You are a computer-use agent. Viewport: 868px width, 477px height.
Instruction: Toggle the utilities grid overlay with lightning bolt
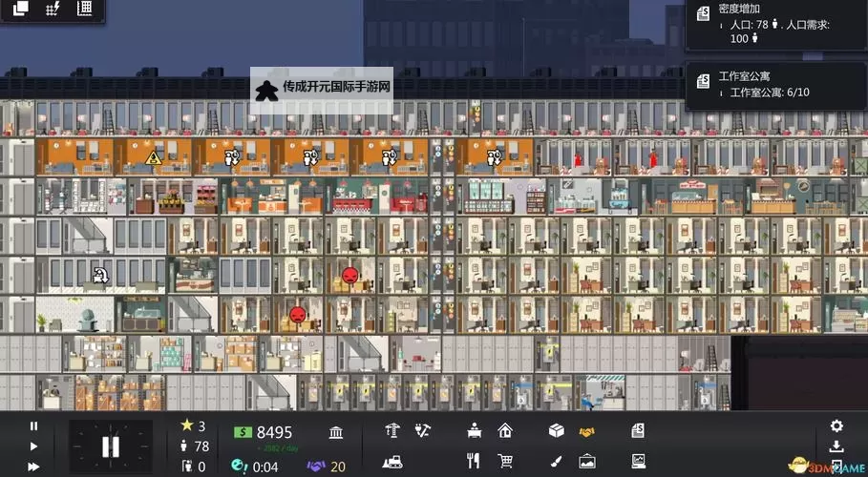click(53, 9)
